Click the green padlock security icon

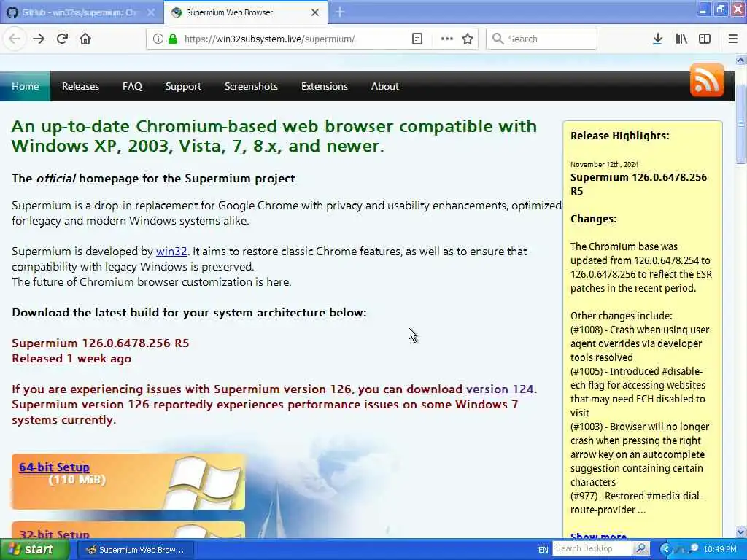click(173, 39)
